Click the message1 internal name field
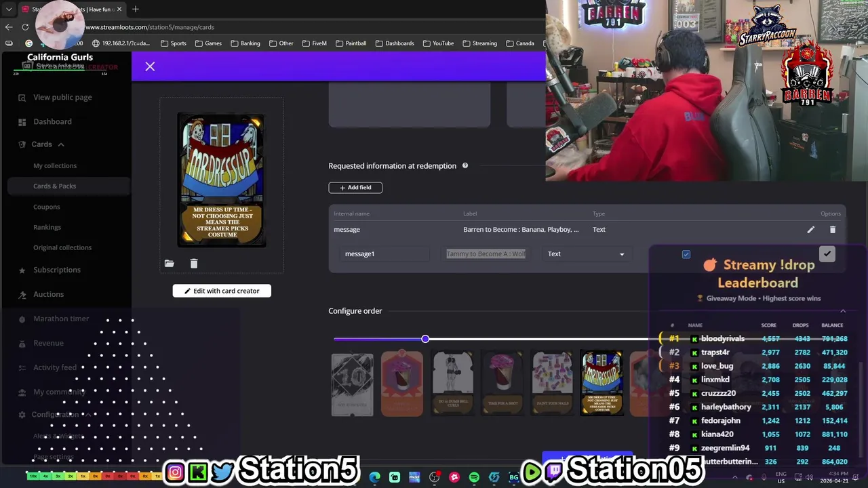The image size is (868, 488). [x=385, y=254]
